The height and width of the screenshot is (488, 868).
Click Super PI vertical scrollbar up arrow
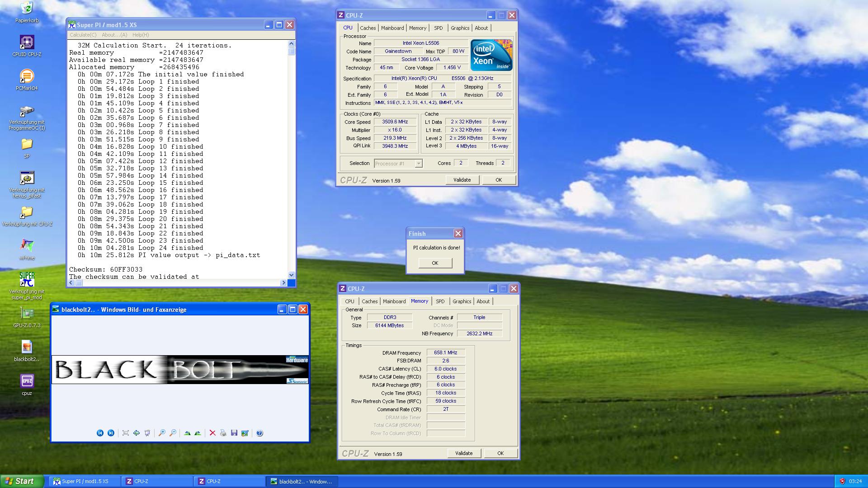pyautogui.click(x=291, y=44)
